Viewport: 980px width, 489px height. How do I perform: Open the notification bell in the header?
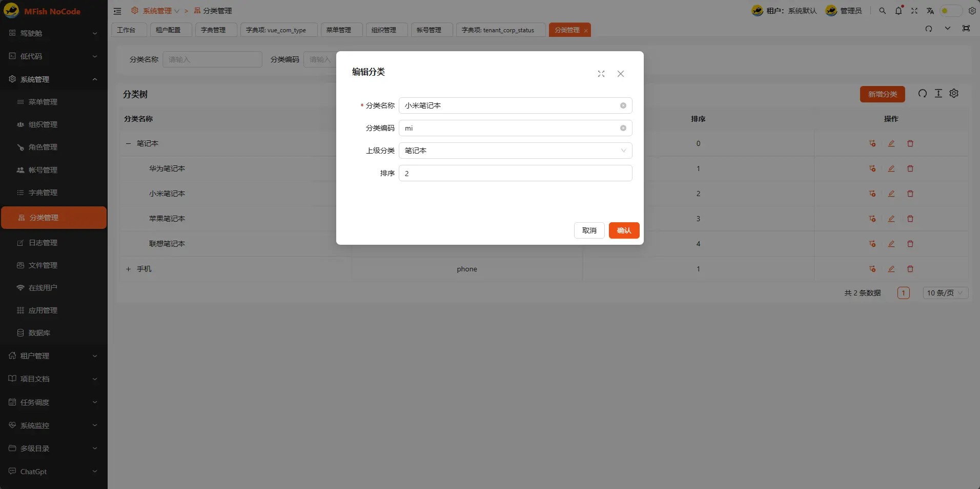coord(898,11)
